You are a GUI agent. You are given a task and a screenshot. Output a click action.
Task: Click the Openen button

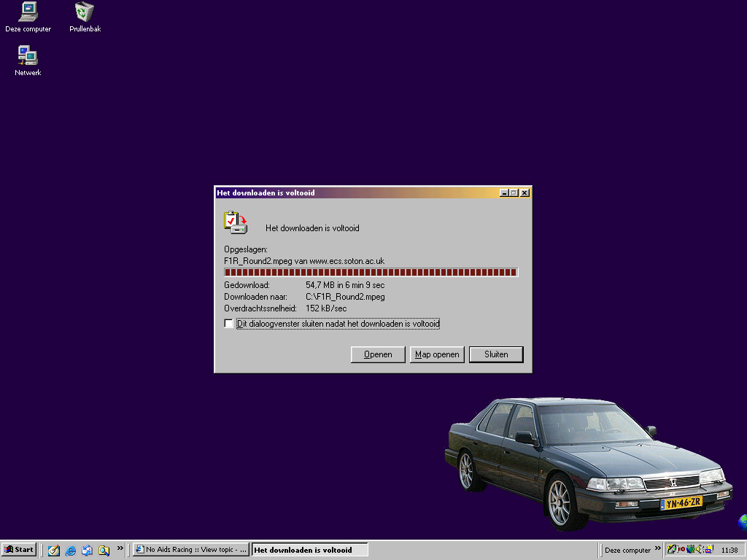pyautogui.click(x=378, y=354)
